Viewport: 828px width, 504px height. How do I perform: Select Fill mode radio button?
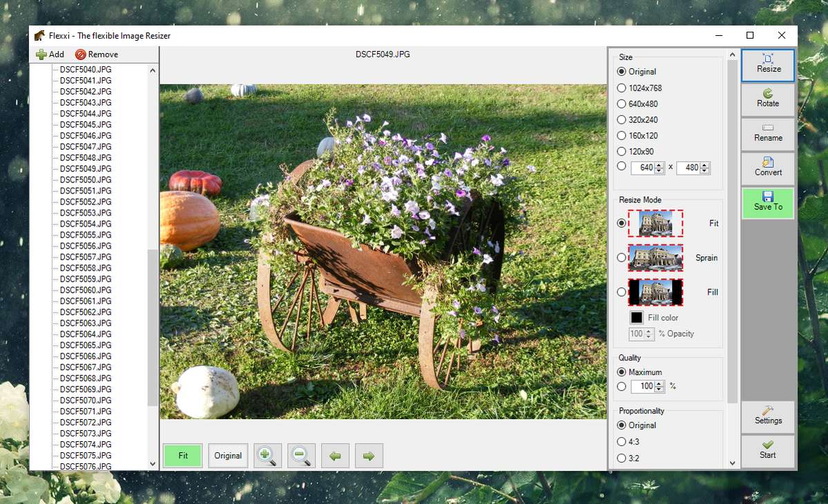coord(622,292)
